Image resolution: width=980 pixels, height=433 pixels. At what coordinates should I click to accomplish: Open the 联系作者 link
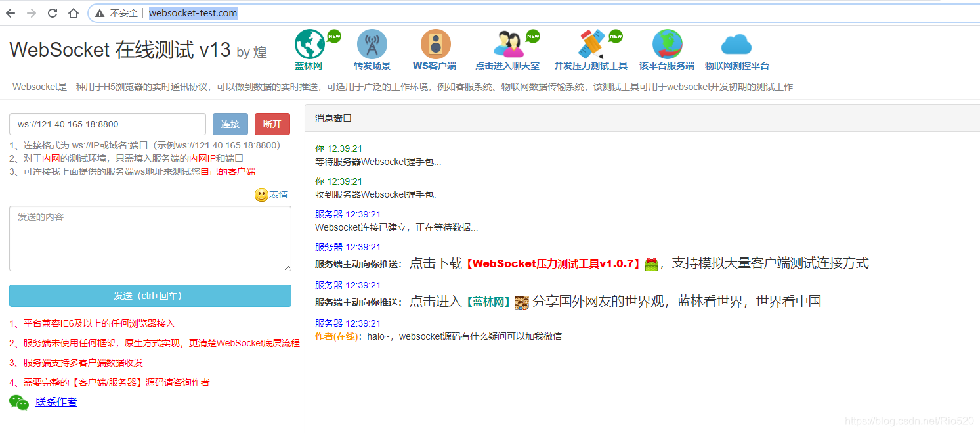56,401
